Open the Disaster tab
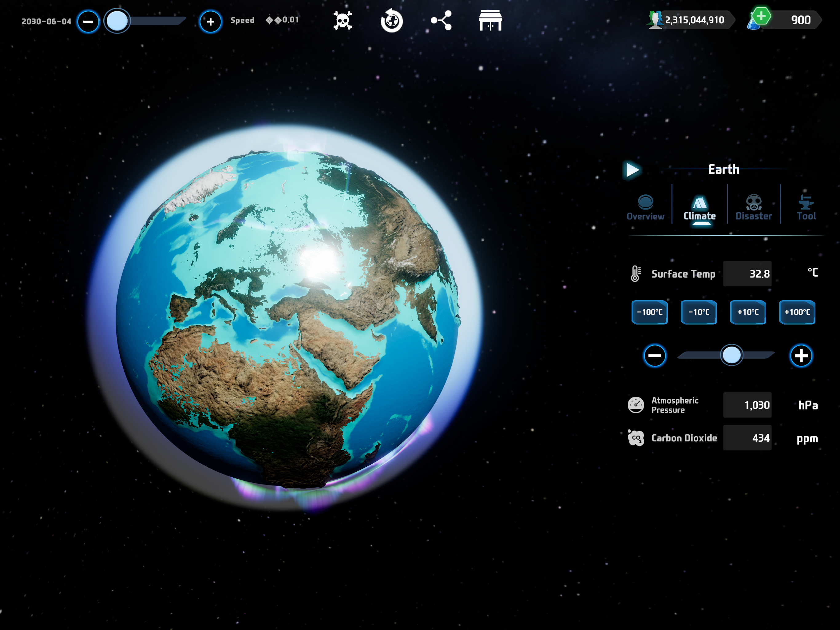 coord(753,207)
